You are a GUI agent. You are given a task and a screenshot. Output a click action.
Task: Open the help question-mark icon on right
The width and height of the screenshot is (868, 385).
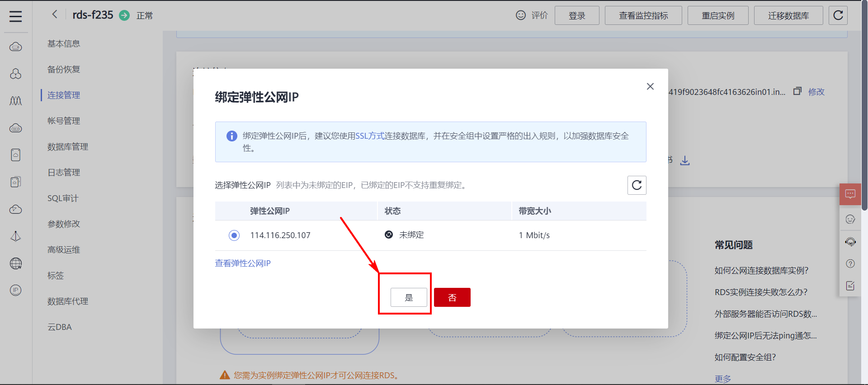(x=850, y=264)
